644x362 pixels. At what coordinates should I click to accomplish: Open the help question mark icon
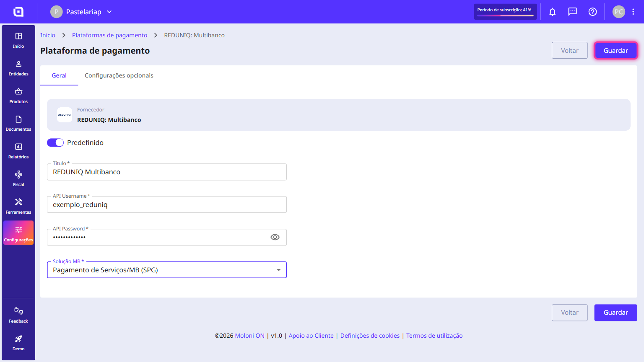tap(593, 12)
